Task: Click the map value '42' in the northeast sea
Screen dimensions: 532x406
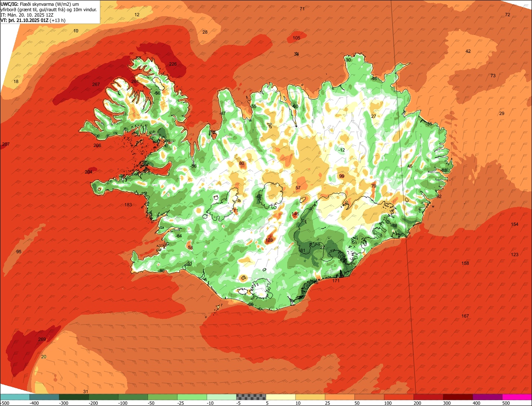Action: pos(468,51)
